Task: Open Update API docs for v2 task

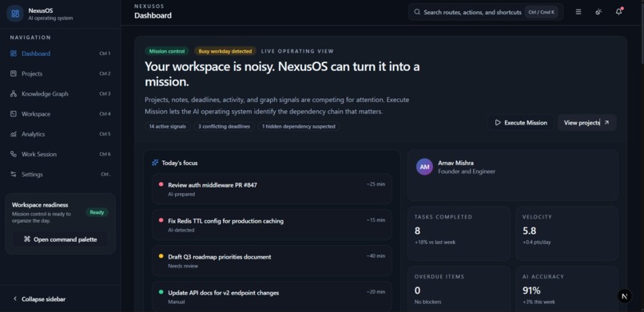Action: (x=272, y=296)
